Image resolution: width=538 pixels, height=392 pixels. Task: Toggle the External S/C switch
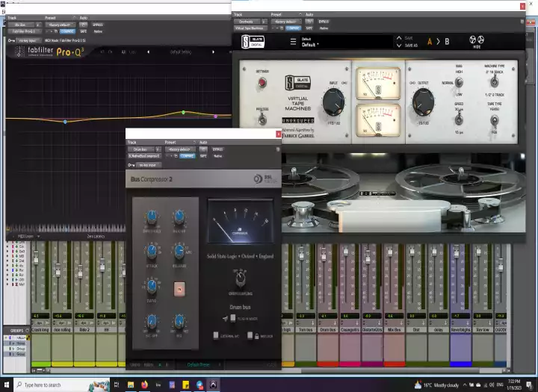pyautogui.click(x=216, y=335)
